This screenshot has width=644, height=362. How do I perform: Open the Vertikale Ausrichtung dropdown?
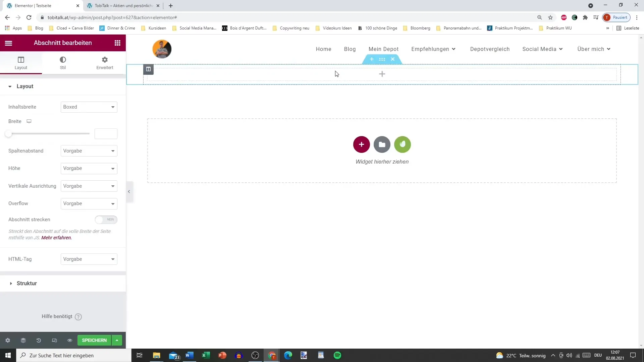(x=89, y=186)
